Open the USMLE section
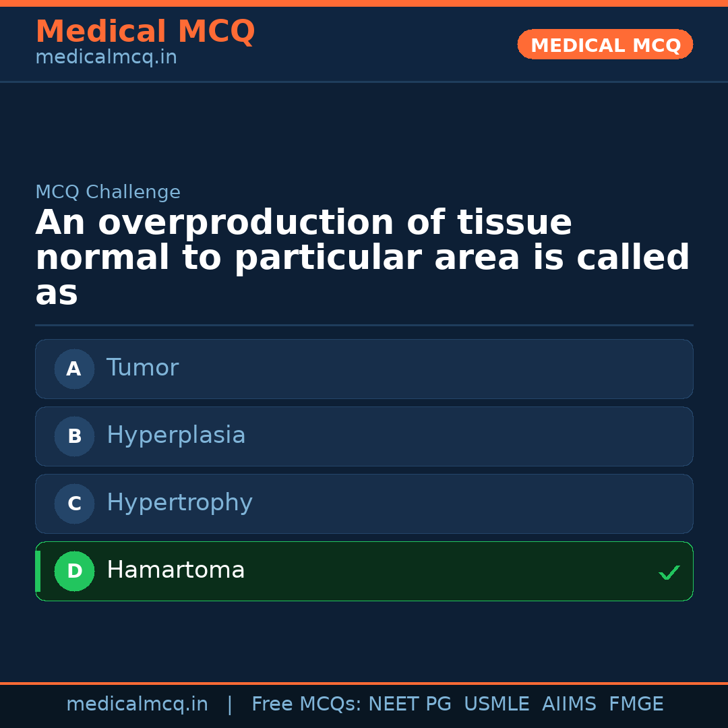The image size is (728, 728). pyautogui.click(x=497, y=703)
